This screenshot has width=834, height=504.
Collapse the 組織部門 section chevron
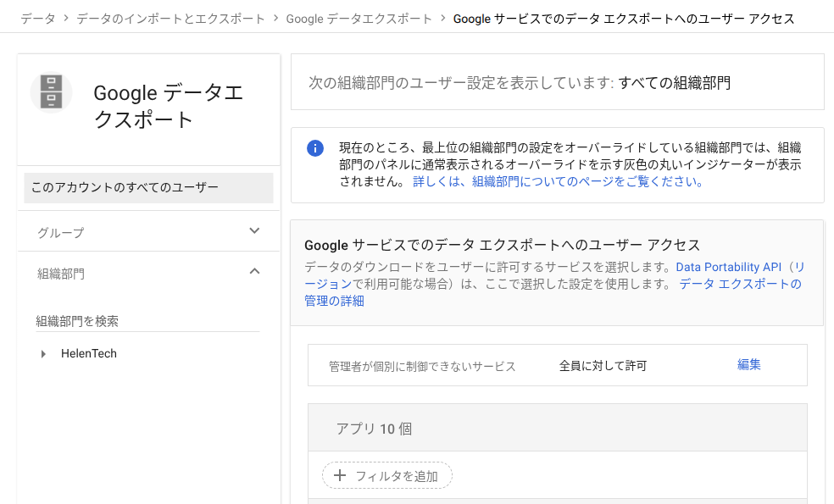[254, 272]
